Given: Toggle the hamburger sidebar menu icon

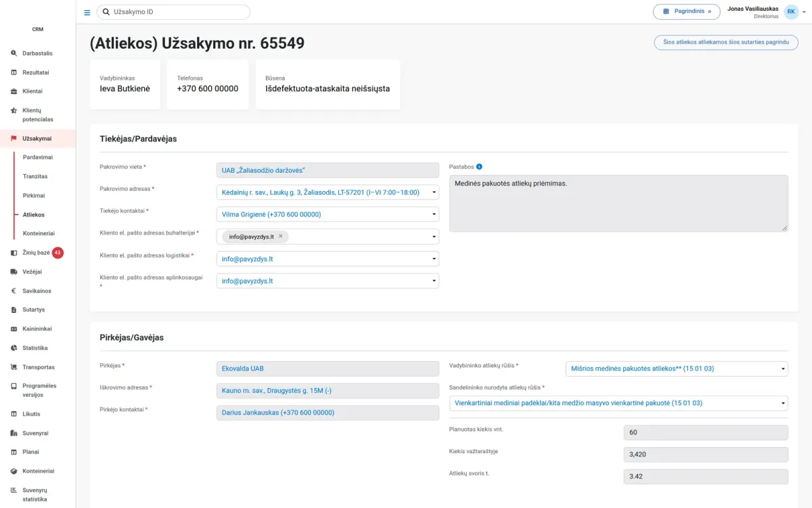Looking at the screenshot, I should point(87,12).
